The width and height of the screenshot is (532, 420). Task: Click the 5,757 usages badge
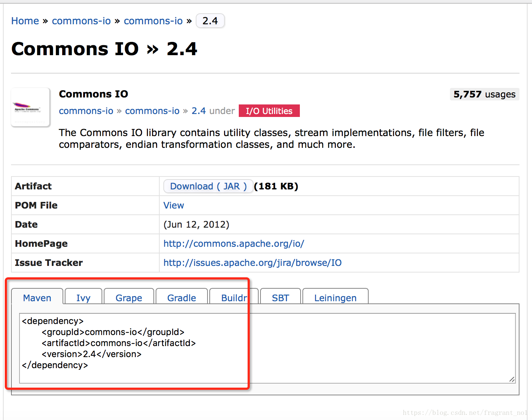(x=485, y=94)
